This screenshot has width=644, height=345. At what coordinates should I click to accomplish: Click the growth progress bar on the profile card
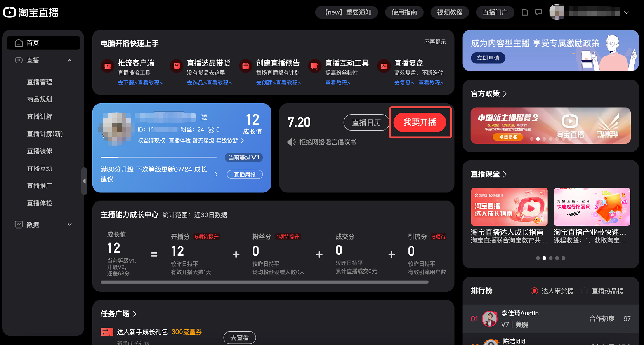click(158, 157)
